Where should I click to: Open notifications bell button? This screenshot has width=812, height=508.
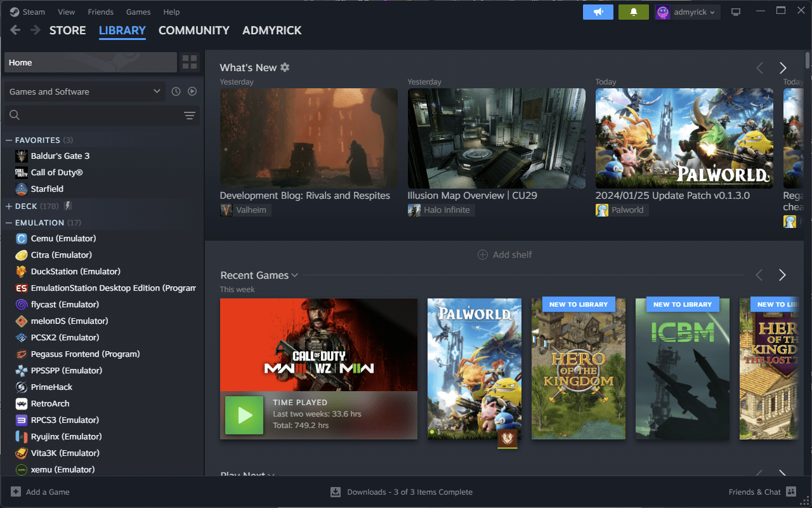(x=633, y=12)
